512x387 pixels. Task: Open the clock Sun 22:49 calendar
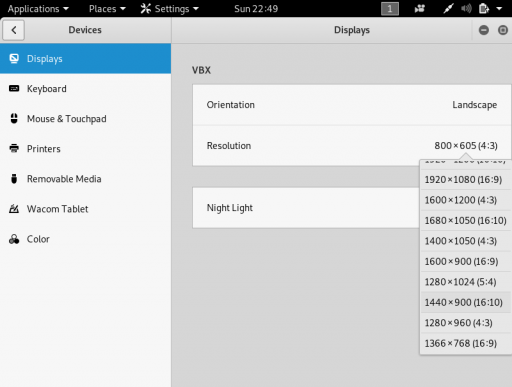(x=256, y=9)
